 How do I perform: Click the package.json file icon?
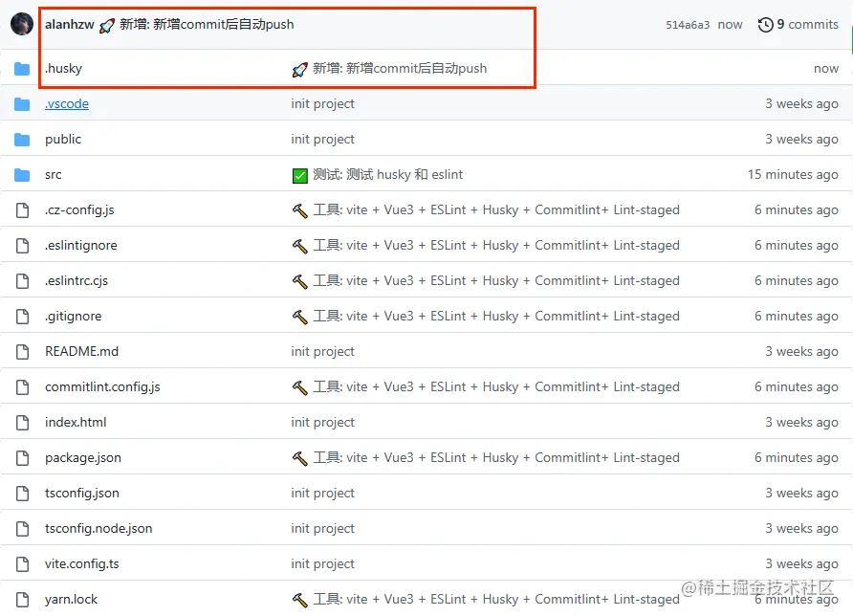pyautogui.click(x=22, y=457)
